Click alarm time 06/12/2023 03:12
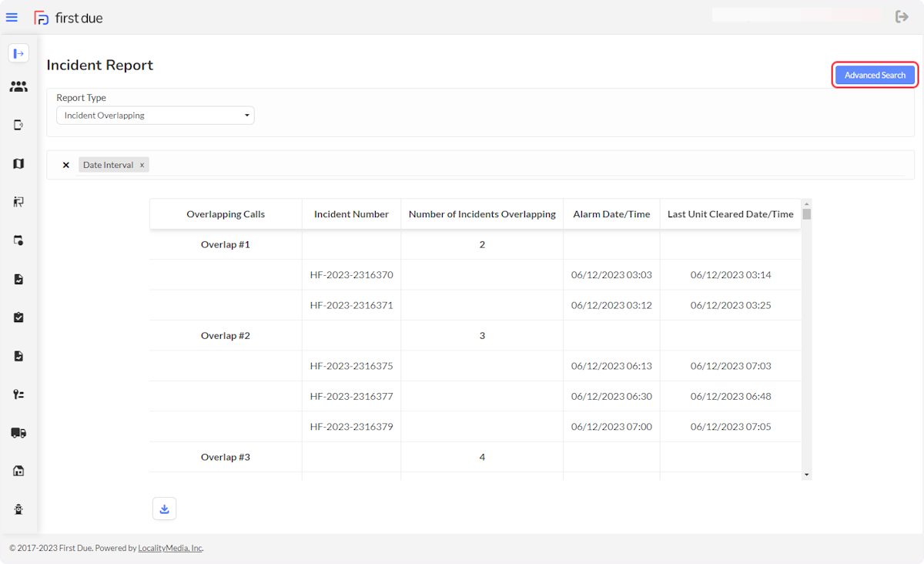Image resolution: width=924 pixels, height=564 pixels. [x=611, y=305]
